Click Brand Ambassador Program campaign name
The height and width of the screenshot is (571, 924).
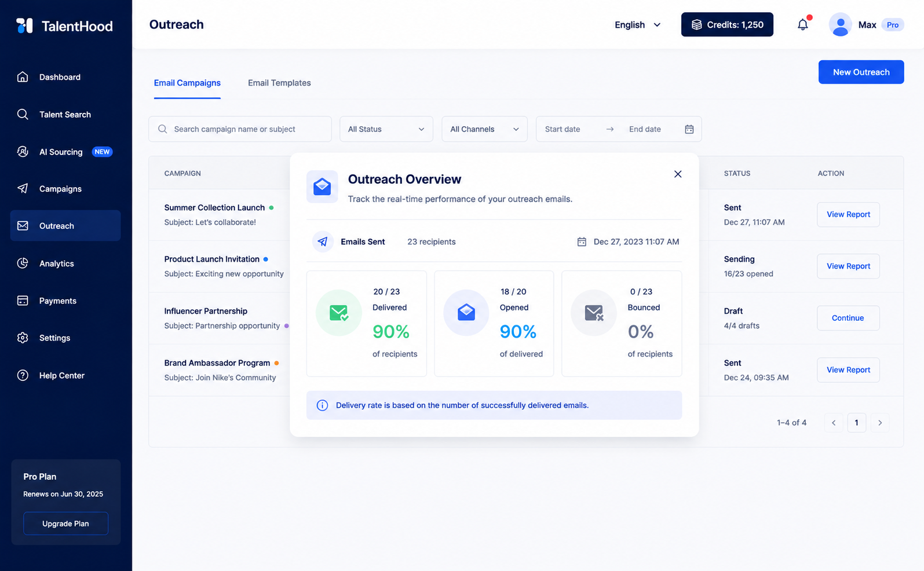click(x=217, y=363)
